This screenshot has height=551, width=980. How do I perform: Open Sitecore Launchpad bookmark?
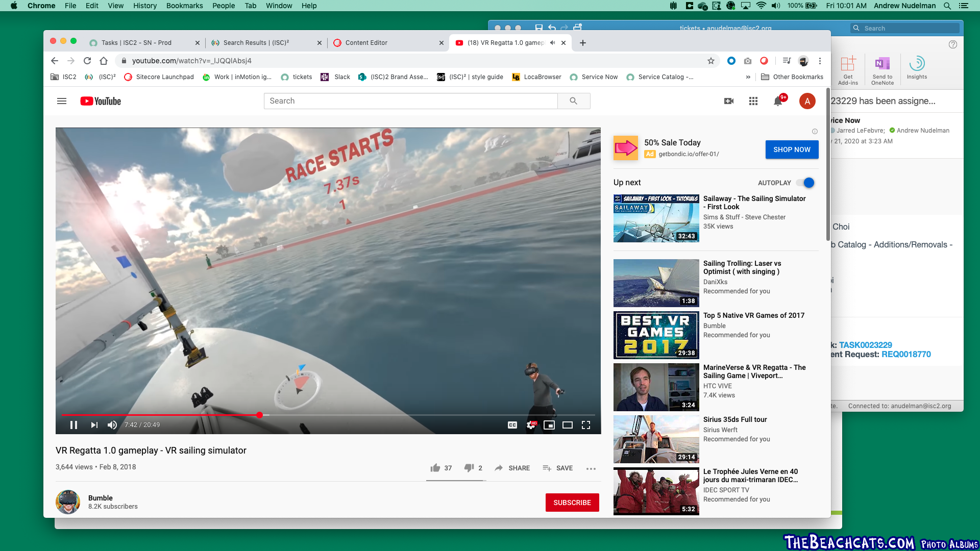(159, 77)
